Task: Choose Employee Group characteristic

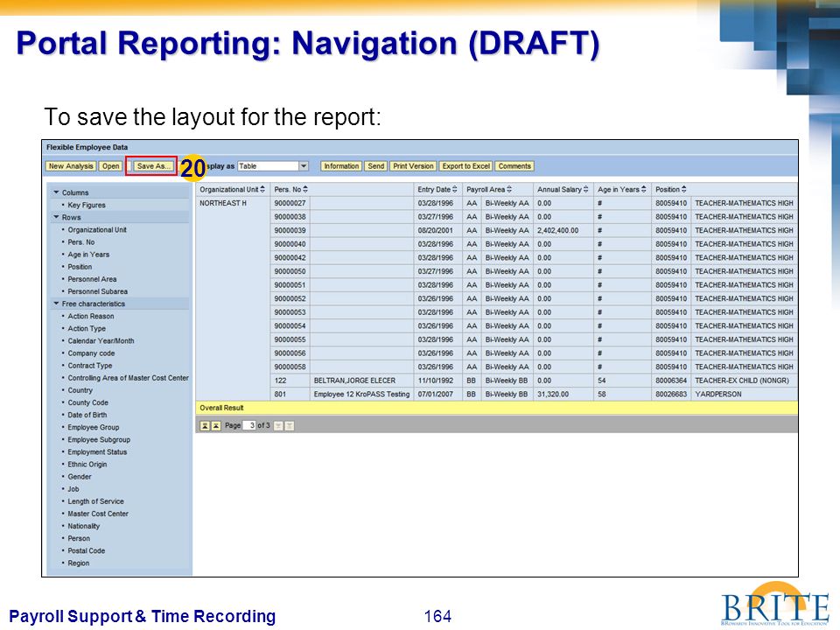Action: pos(94,427)
